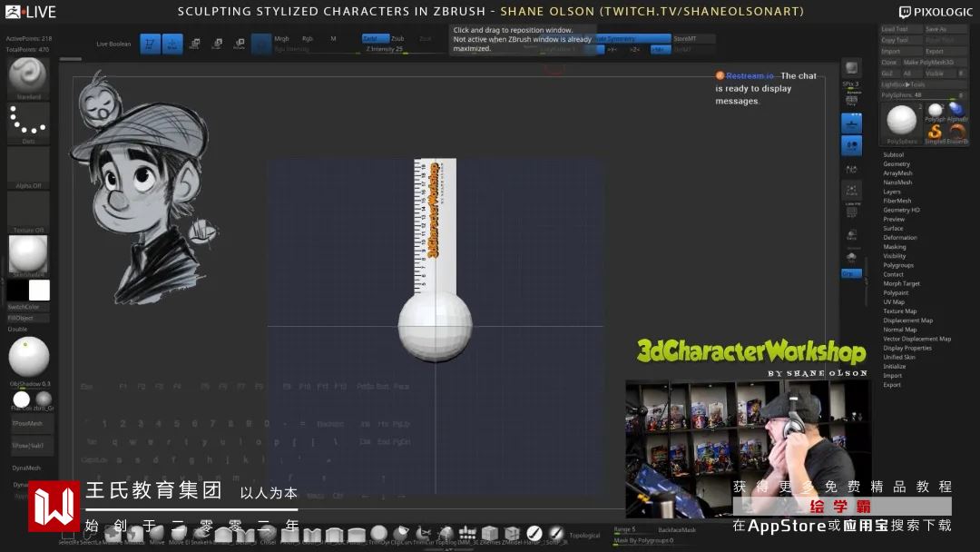Image resolution: width=980 pixels, height=552 pixels.
Task: Toggle the Local symmetry button
Action: point(851,145)
